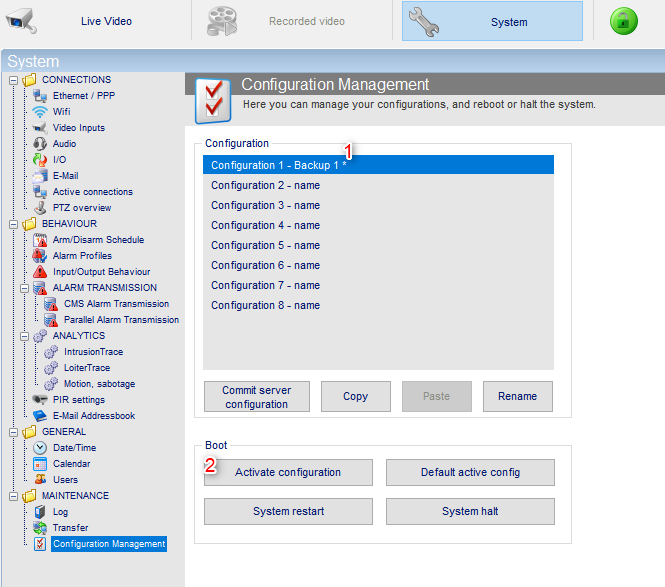The width and height of the screenshot is (665, 587).
Task: Click Default active config button
Action: point(470,472)
